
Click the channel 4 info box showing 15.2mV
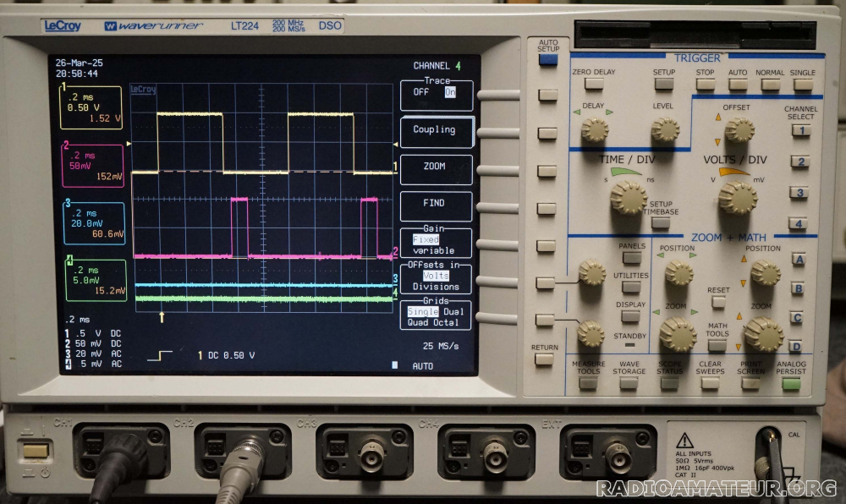96,280
